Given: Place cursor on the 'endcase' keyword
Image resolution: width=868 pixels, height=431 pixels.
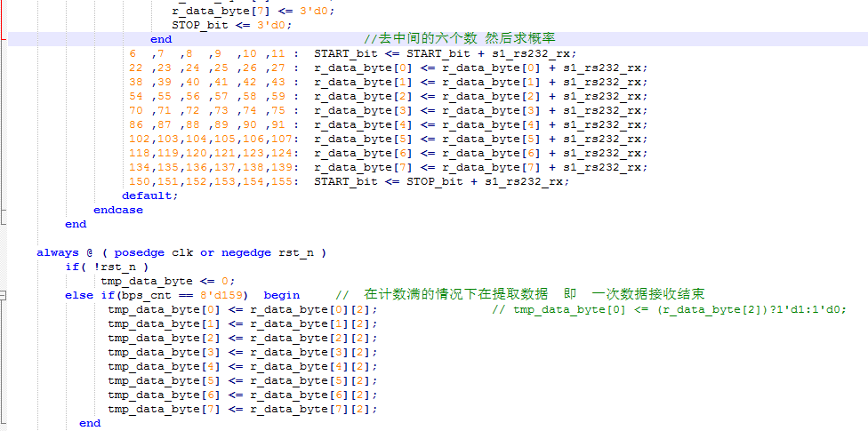Looking at the screenshot, I should (118, 210).
